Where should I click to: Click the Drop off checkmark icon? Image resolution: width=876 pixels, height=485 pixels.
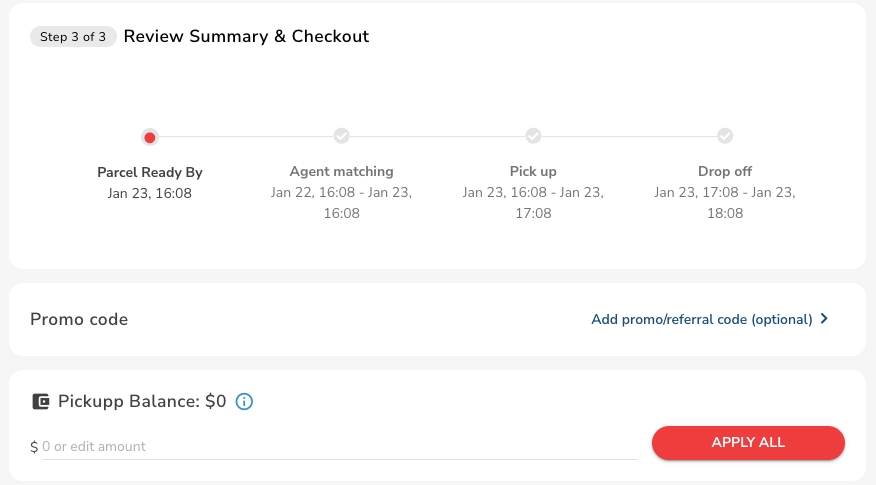725,136
